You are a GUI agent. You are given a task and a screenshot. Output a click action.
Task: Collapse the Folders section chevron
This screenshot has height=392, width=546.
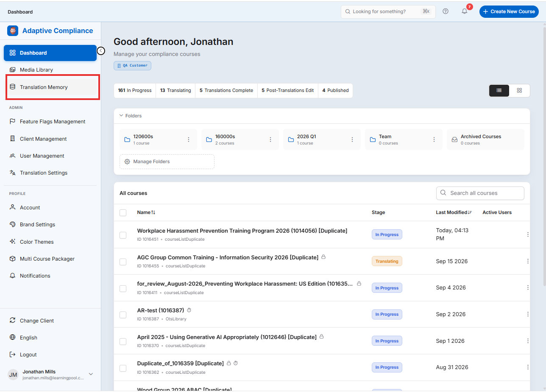121,115
